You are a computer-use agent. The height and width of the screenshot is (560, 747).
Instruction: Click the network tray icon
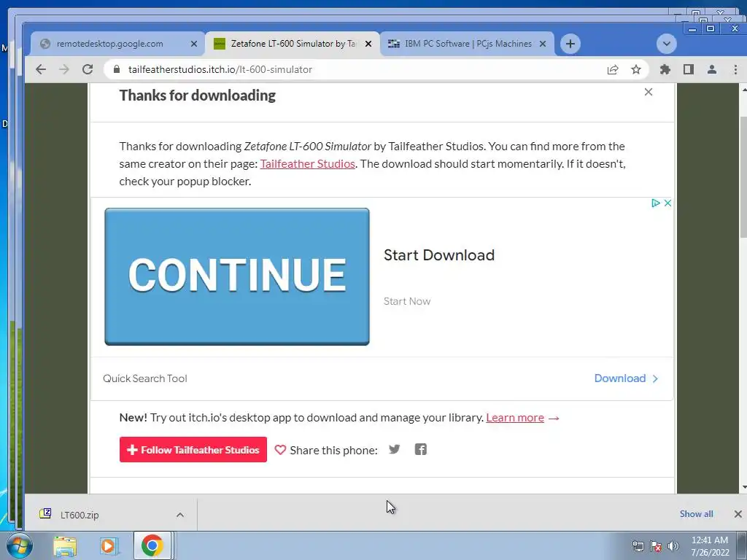tap(638, 546)
